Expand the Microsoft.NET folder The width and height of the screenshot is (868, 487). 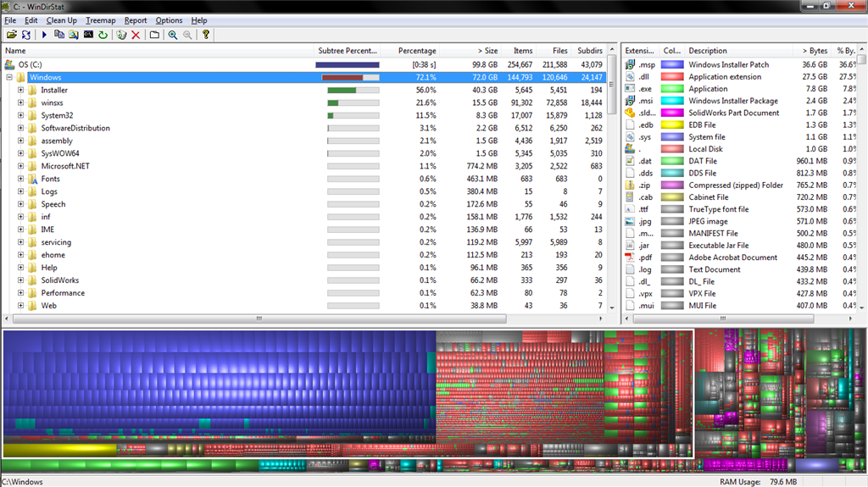pyautogui.click(x=20, y=166)
